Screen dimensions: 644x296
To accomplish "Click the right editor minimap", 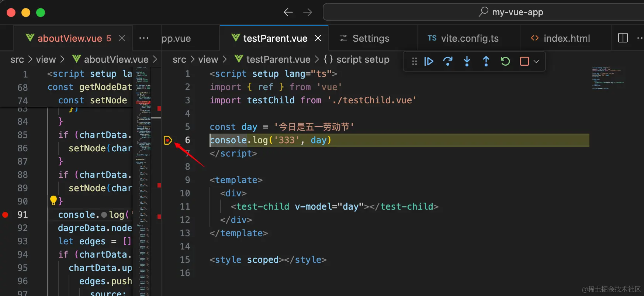I will coord(608,78).
